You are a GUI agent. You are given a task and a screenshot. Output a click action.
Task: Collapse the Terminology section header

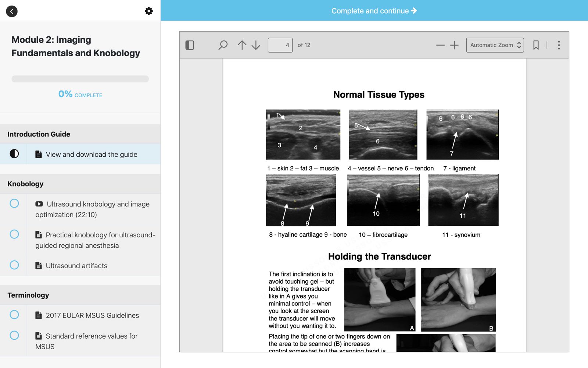[x=80, y=295]
